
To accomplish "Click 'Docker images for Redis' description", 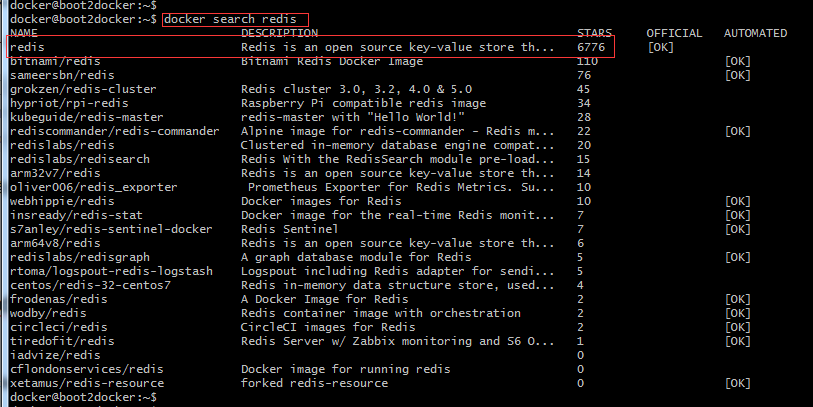I will (x=321, y=201).
